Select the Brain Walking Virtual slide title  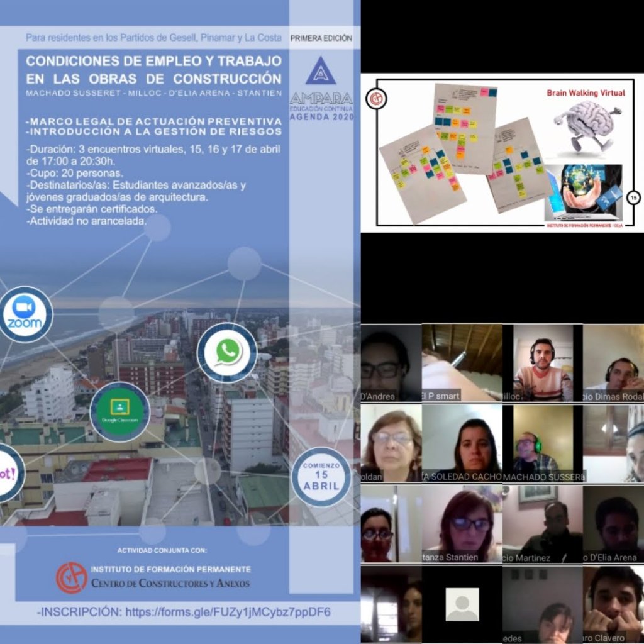[585, 93]
